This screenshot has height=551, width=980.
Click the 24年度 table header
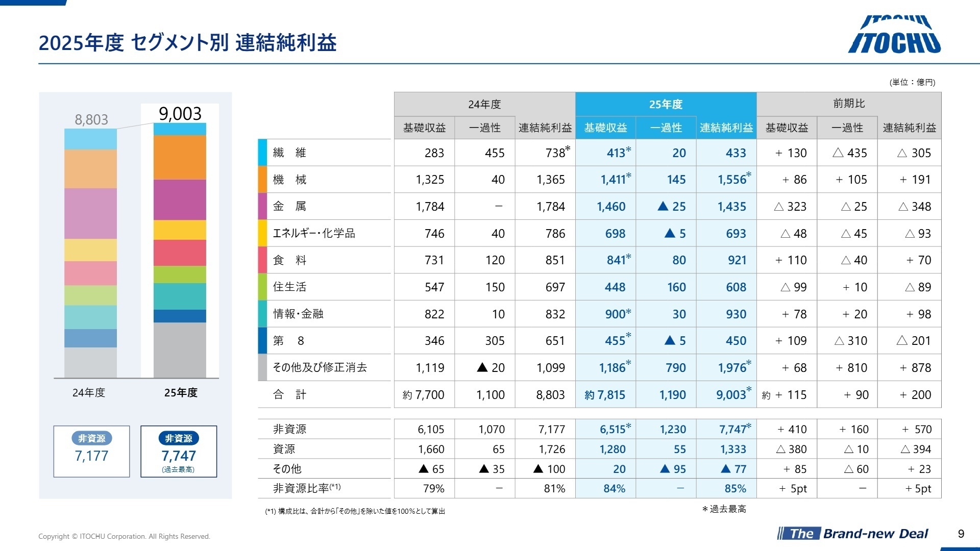[x=484, y=104]
